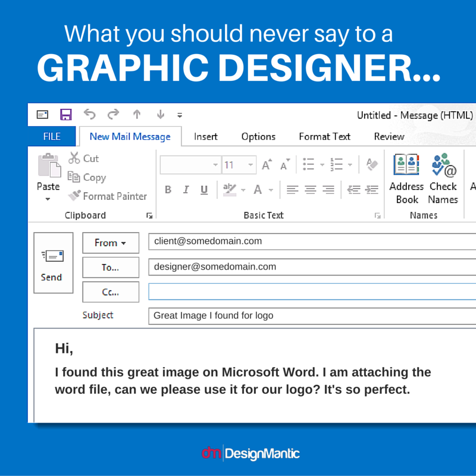Apply bullet list formatting
Image resolution: width=476 pixels, height=476 pixels.
pyautogui.click(x=308, y=164)
